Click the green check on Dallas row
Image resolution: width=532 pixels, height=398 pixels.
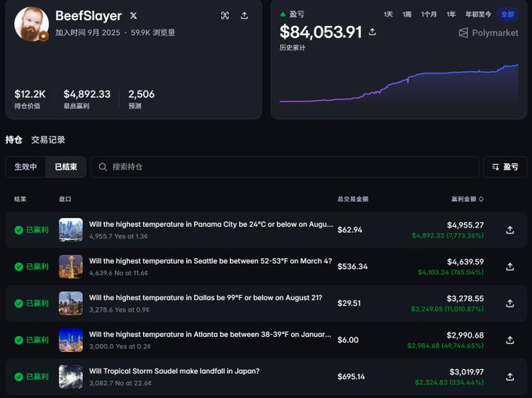(x=19, y=303)
